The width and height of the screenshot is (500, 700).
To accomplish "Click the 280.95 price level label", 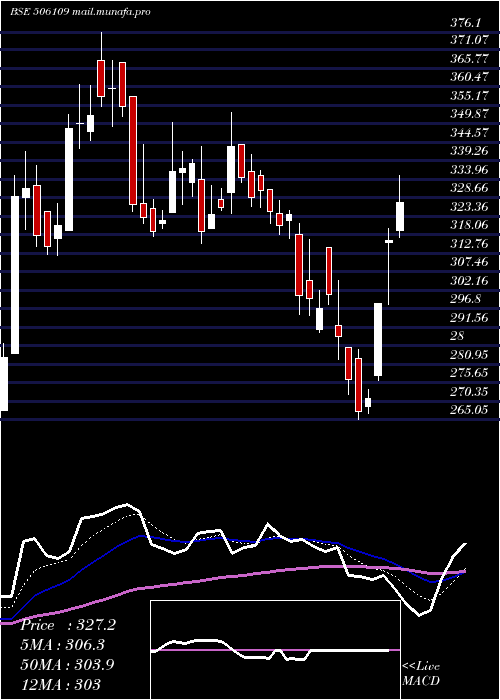I will (x=469, y=354).
